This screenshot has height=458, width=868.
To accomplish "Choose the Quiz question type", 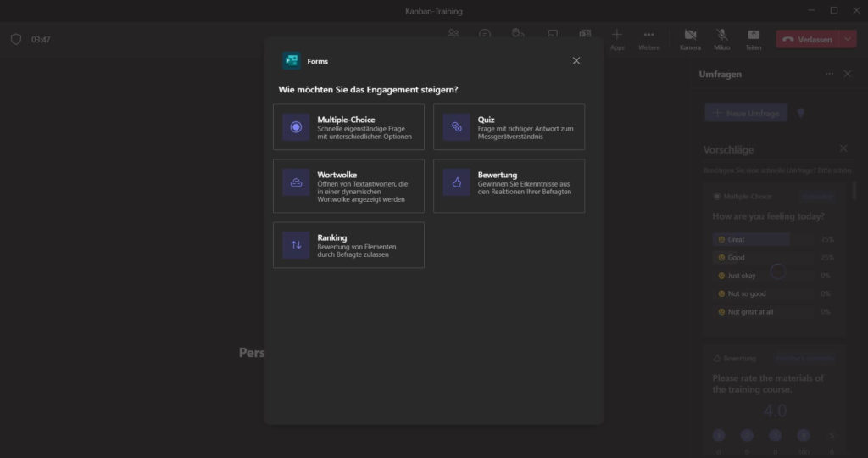I will coord(509,127).
